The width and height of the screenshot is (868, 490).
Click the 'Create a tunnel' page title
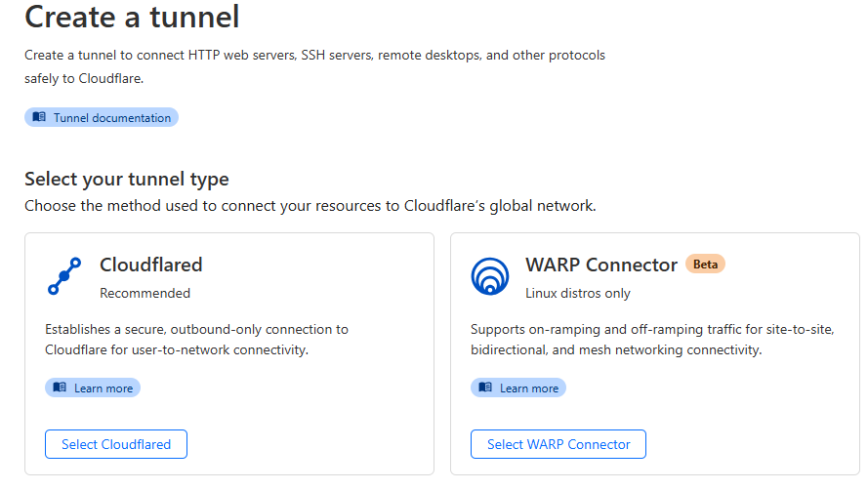tap(133, 17)
